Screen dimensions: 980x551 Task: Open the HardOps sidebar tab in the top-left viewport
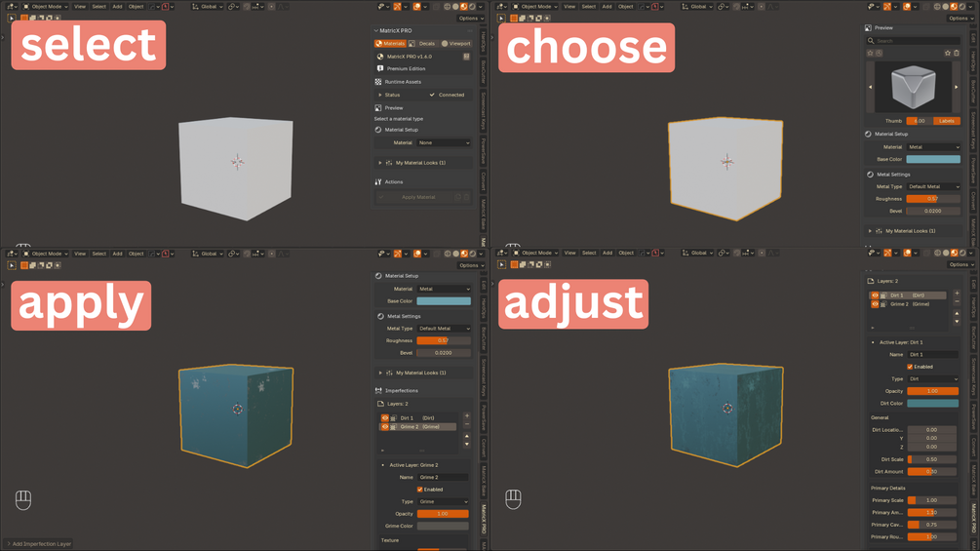(x=484, y=42)
